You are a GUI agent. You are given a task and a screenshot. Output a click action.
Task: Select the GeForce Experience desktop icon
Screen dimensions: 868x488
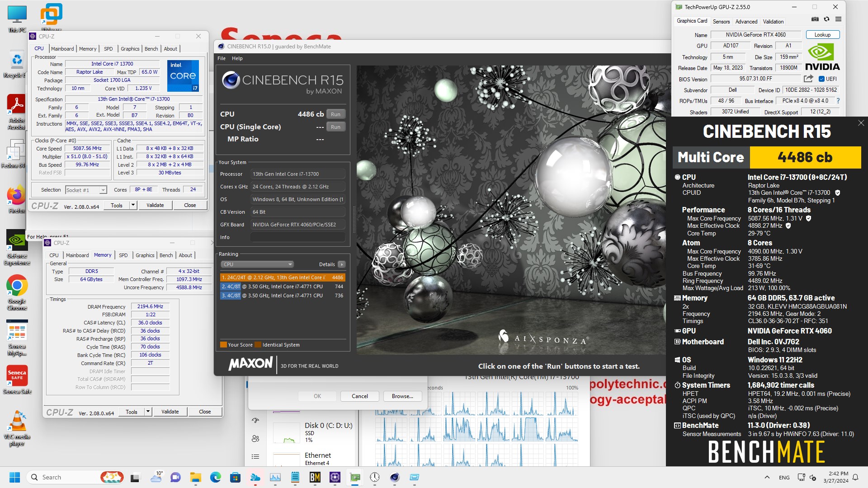[x=17, y=248]
